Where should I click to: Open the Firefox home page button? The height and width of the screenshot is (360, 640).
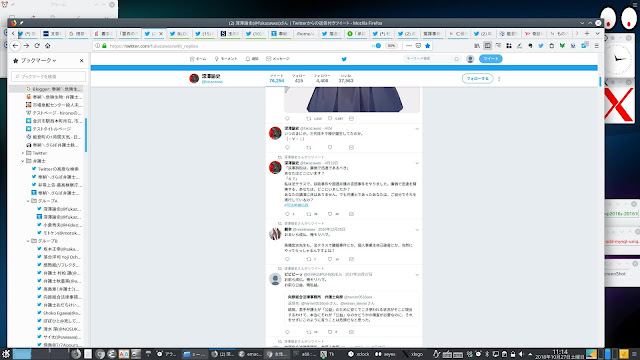pos(47,46)
